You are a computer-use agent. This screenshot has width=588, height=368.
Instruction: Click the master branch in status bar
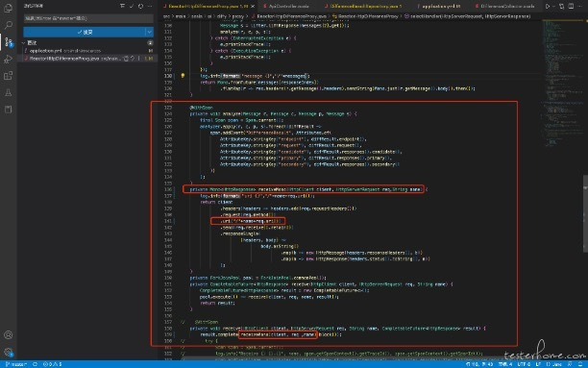click(15, 364)
